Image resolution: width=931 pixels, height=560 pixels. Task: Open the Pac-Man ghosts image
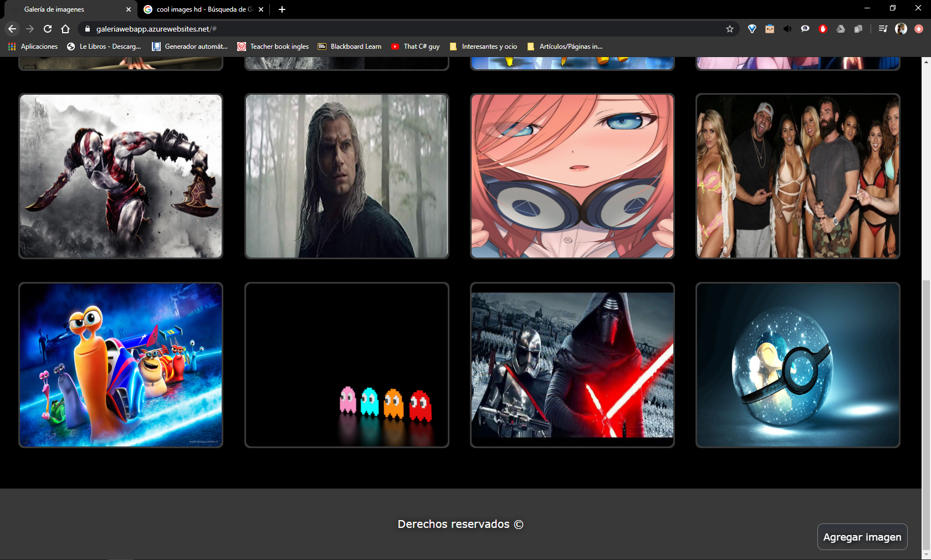click(347, 365)
